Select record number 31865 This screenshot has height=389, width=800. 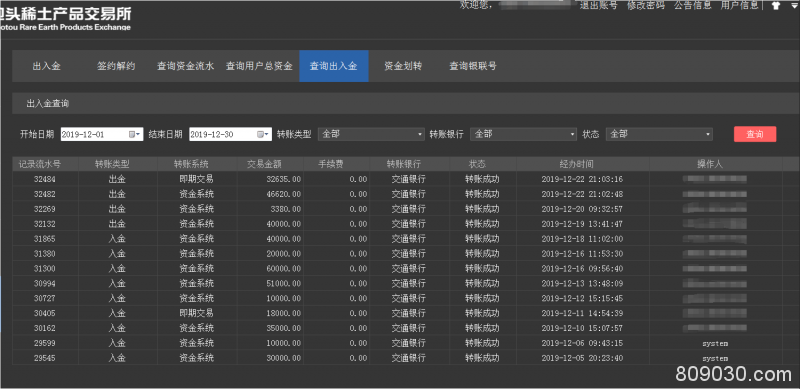[45, 238]
